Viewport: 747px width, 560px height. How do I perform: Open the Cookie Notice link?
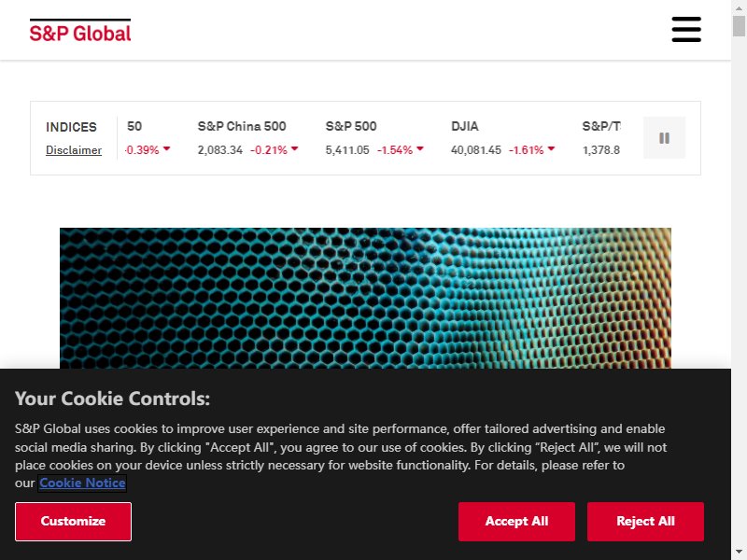[x=82, y=483]
